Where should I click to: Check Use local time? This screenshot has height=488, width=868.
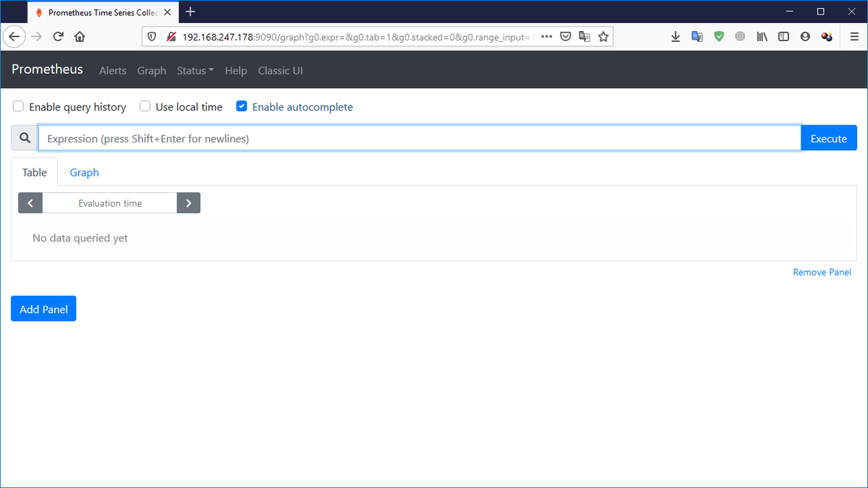145,106
